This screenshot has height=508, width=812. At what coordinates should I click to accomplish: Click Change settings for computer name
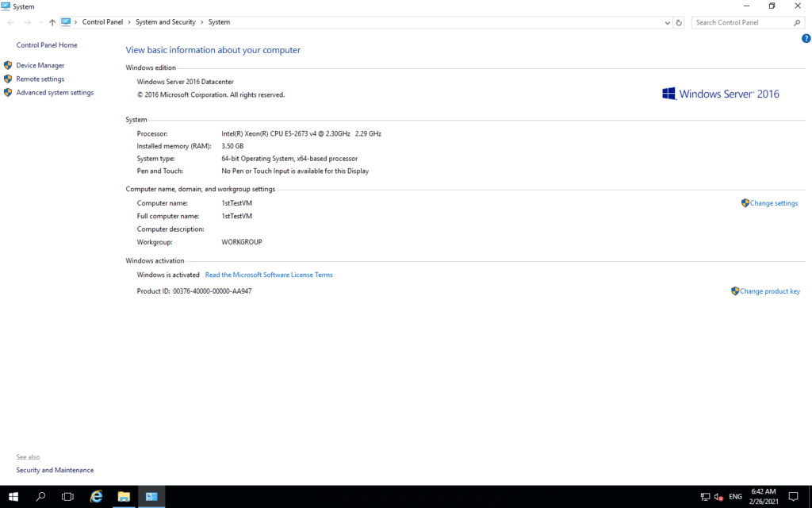pyautogui.click(x=774, y=203)
